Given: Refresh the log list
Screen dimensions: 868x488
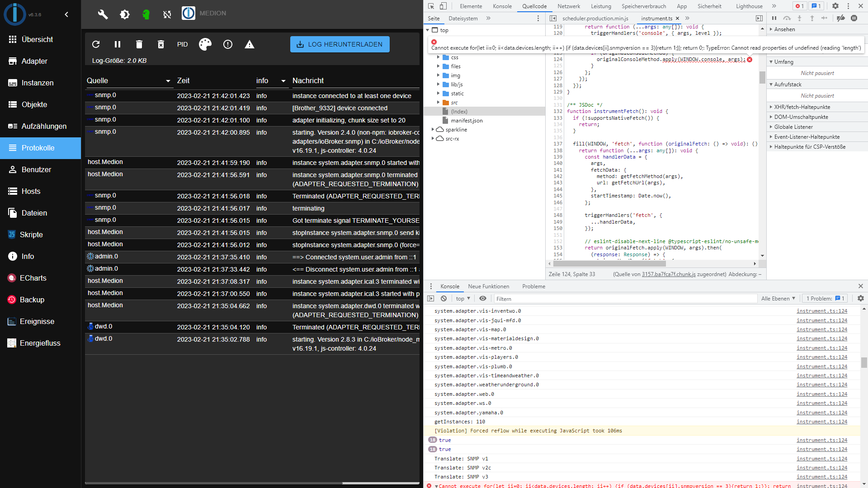Looking at the screenshot, I should (96, 44).
